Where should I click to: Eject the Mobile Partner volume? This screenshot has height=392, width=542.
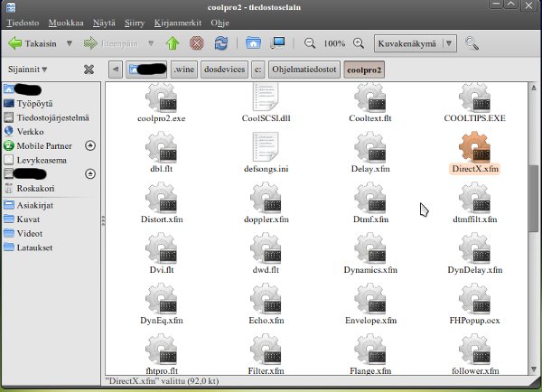[x=90, y=145]
